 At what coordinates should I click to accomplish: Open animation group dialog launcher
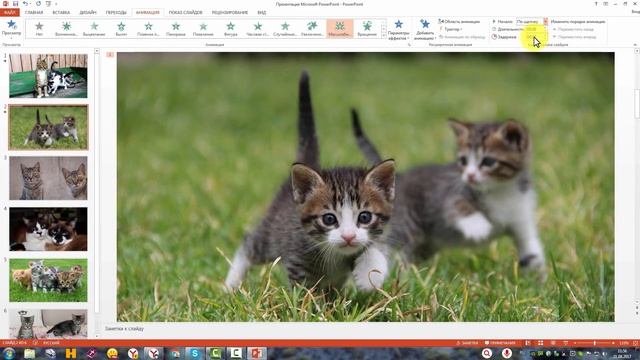409,44
